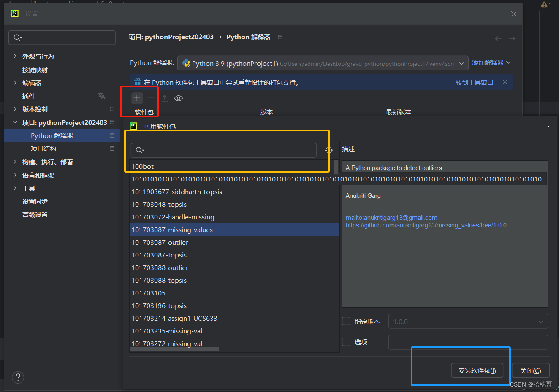Select package 101703235-missing-val
559x392 pixels.
coord(234,331)
